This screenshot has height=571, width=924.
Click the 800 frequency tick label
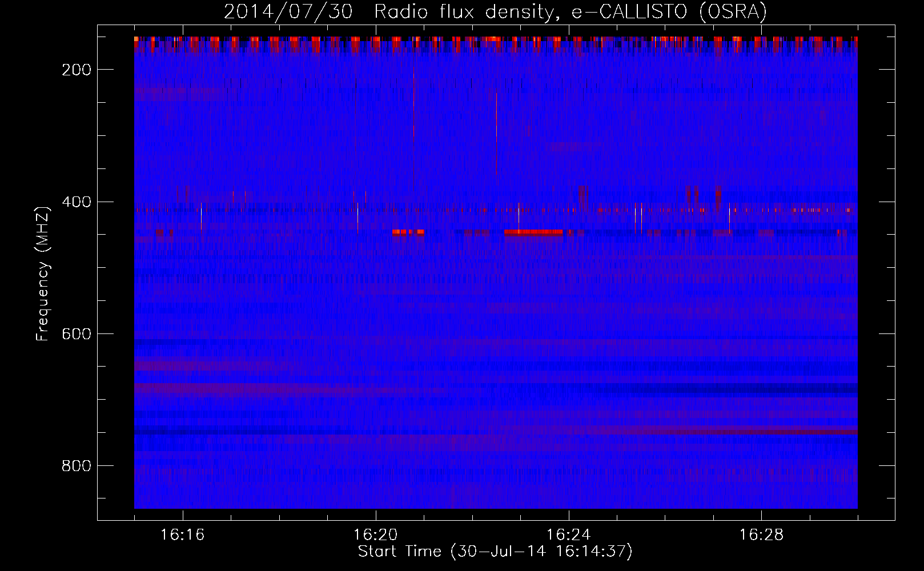[x=77, y=467]
